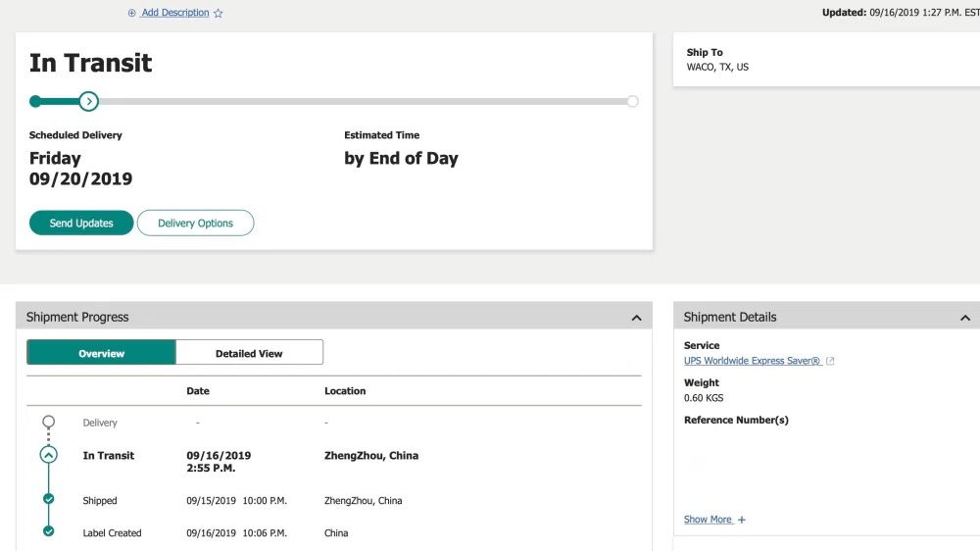The image size is (980, 551).
Task: Click the Shipped checkmark status icon
Action: point(49,499)
